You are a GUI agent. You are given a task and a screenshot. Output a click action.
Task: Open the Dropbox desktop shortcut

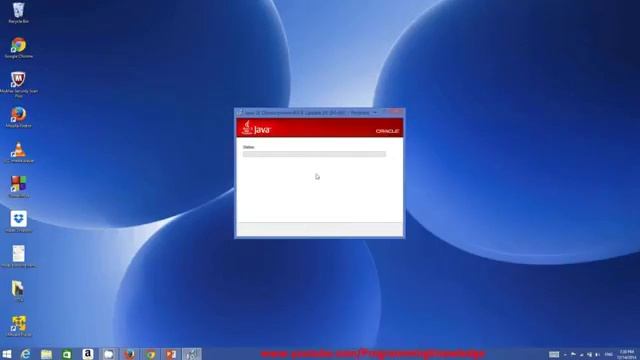(18, 222)
